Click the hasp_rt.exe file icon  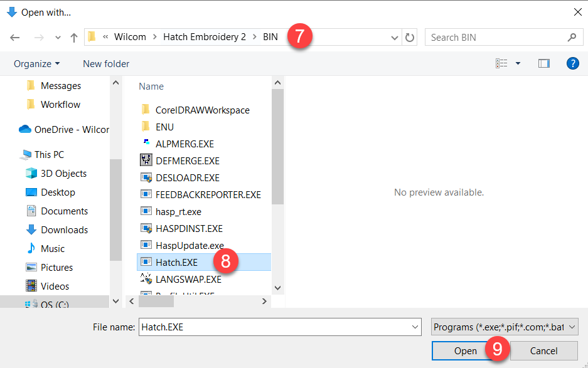tap(146, 211)
